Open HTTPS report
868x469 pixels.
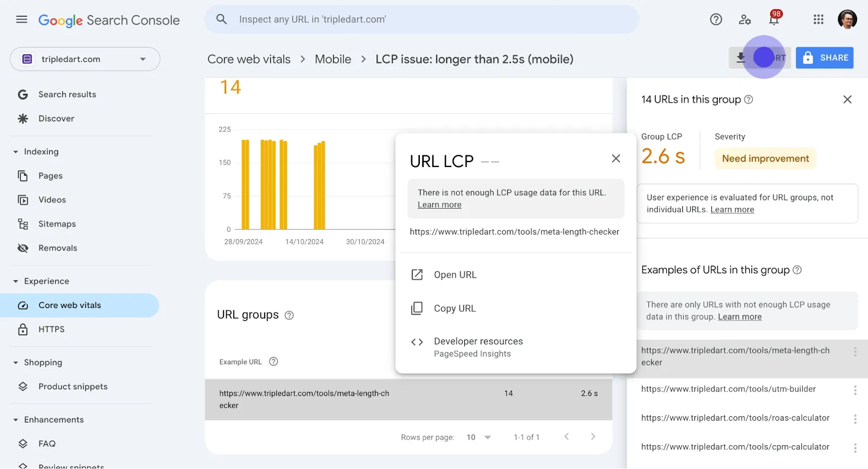tap(52, 329)
